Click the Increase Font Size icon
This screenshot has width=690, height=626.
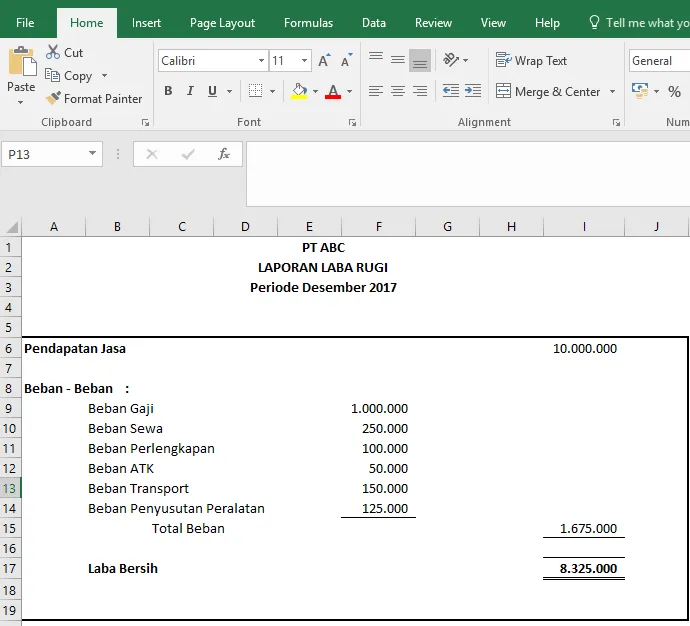(x=324, y=60)
